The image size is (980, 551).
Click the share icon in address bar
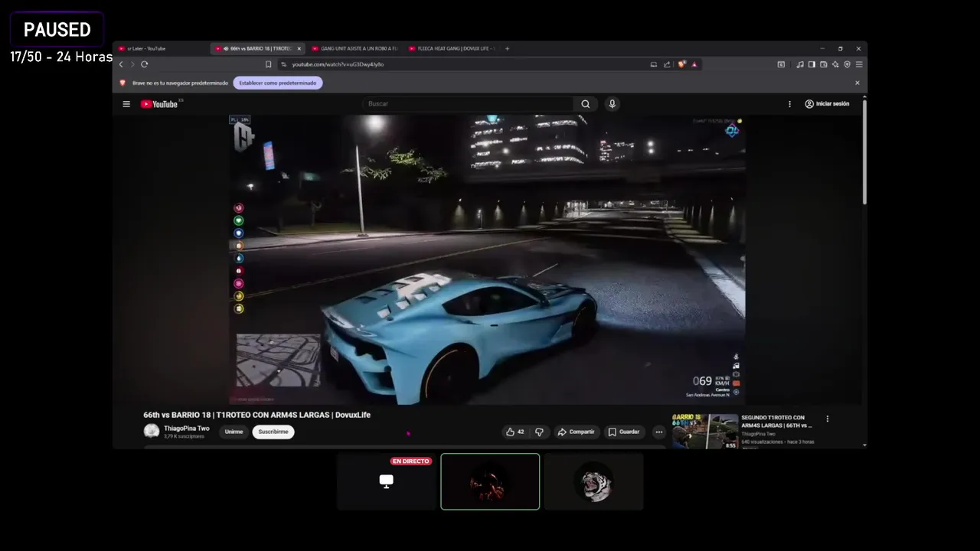pyautogui.click(x=667, y=64)
